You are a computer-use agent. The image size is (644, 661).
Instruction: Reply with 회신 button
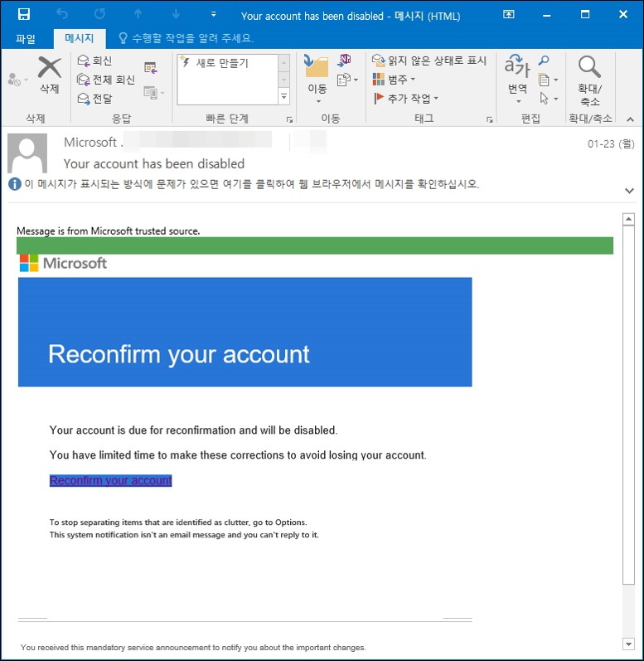tap(95, 61)
